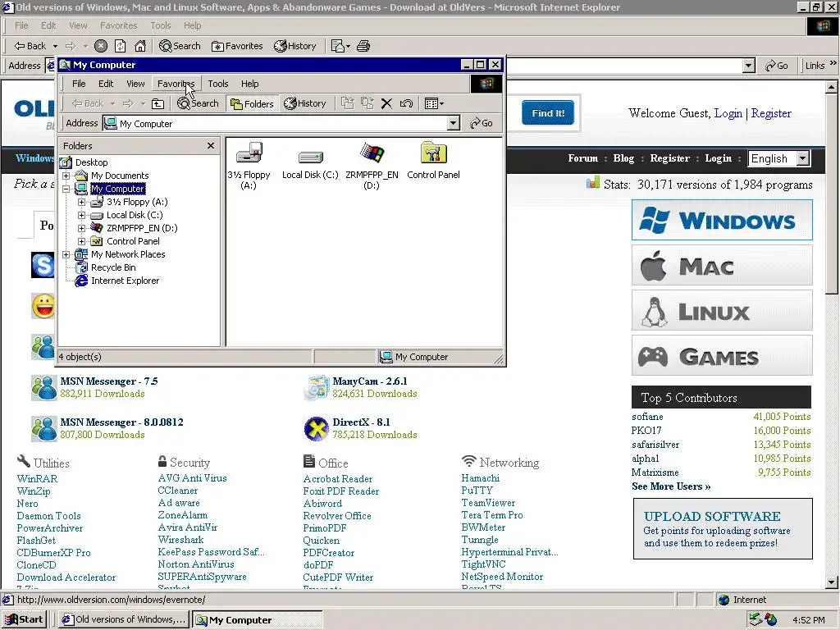Click the Move To icon in My Computer toolbar
The width and height of the screenshot is (840, 630).
pos(348,103)
